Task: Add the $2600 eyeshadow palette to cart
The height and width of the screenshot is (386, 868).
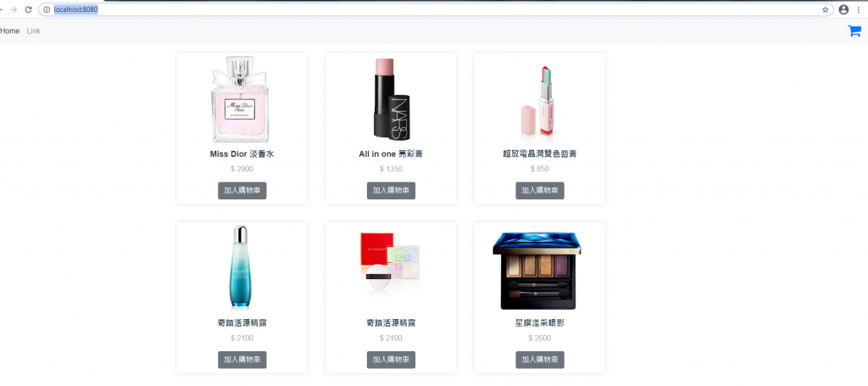Action: coord(540,360)
